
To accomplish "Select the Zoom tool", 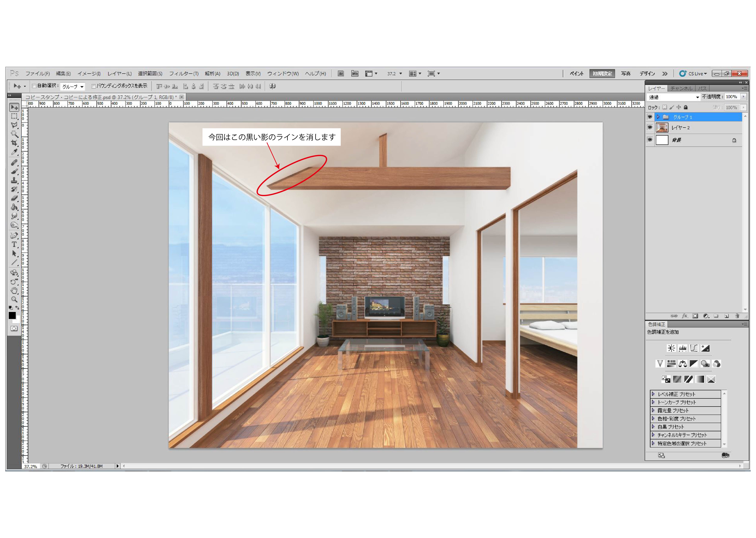I will pos(14,299).
